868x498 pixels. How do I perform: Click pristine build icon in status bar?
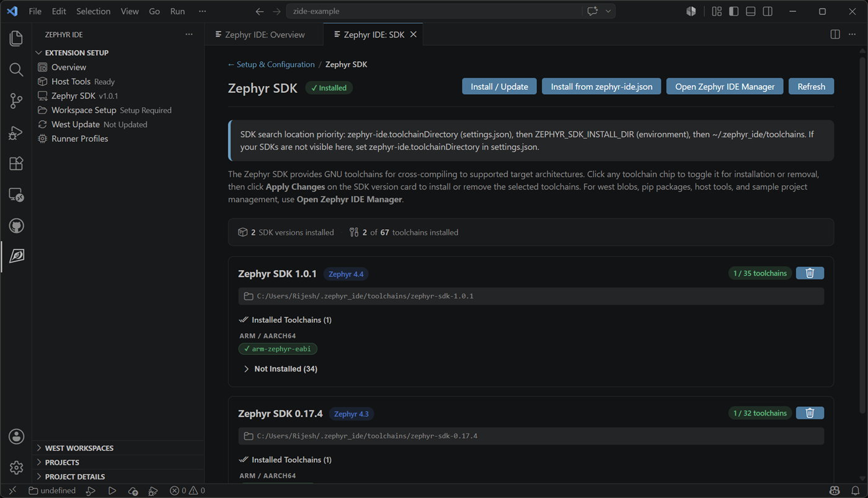coord(91,491)
